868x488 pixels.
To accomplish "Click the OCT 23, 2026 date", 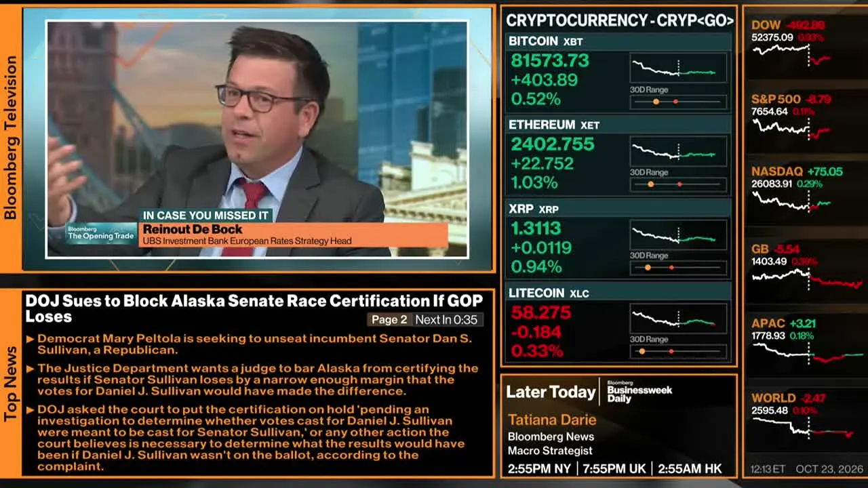I will point(830,469).
